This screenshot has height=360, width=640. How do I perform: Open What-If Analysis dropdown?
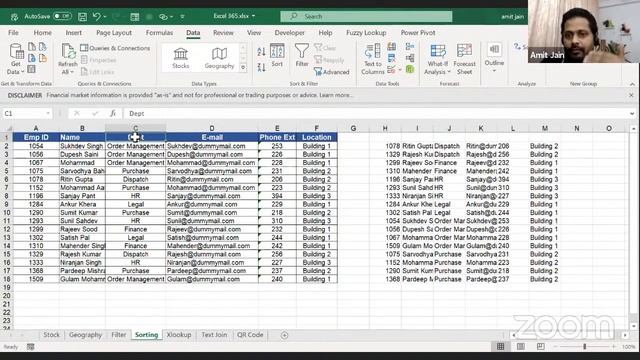click(437, 59)
